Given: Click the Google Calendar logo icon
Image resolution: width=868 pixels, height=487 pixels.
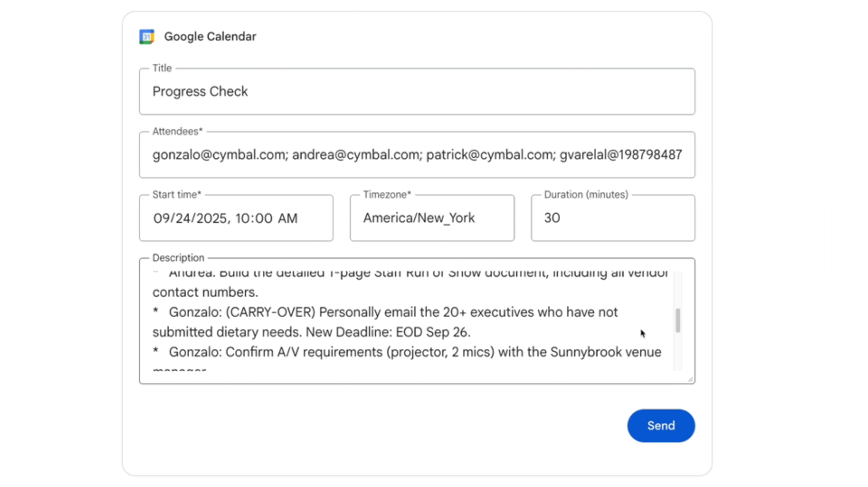Looking at the screenshot, I should point(146,36).
